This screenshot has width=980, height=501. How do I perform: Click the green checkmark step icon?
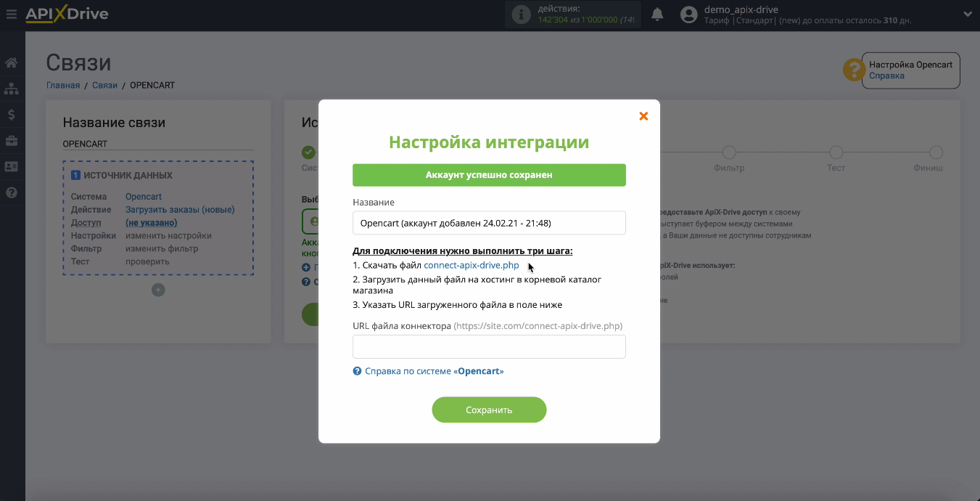click(309, 152)
